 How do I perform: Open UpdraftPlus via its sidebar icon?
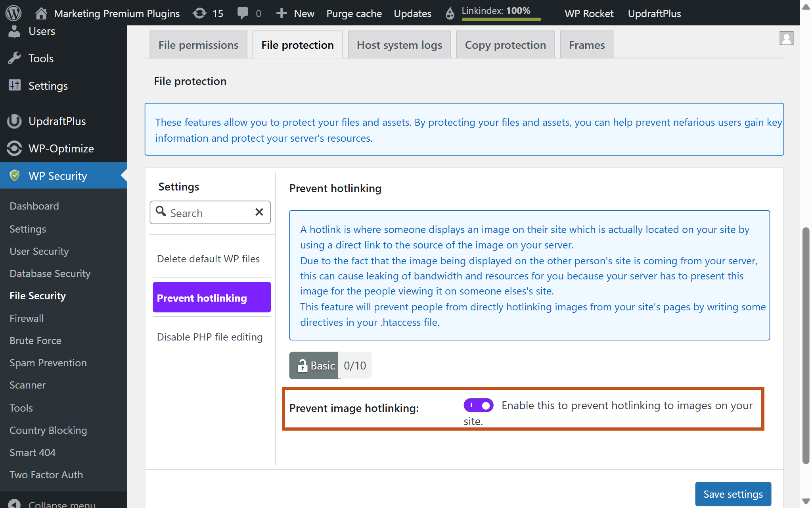point(14,121)
